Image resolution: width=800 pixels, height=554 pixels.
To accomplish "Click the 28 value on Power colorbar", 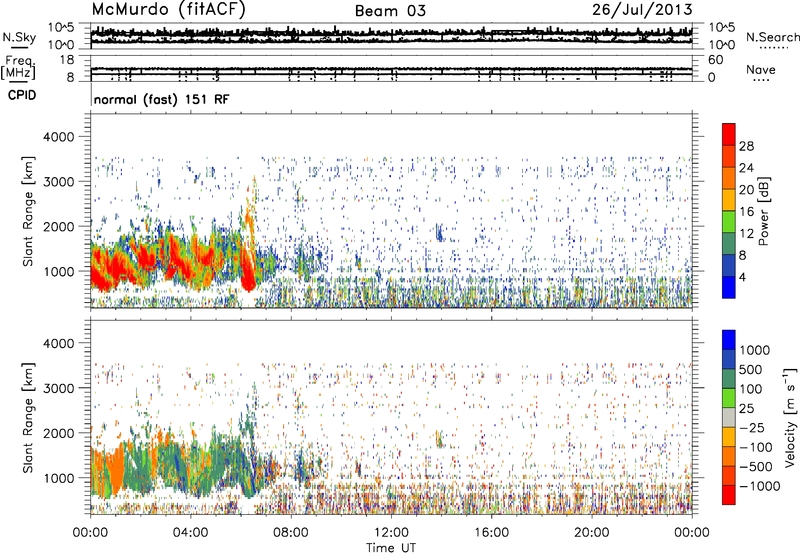I will point(746,146).
